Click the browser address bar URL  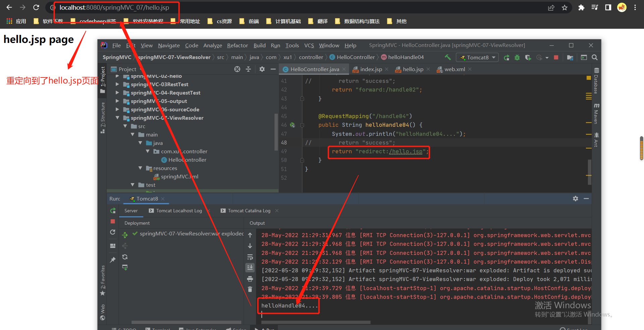[x=114, y=8]
